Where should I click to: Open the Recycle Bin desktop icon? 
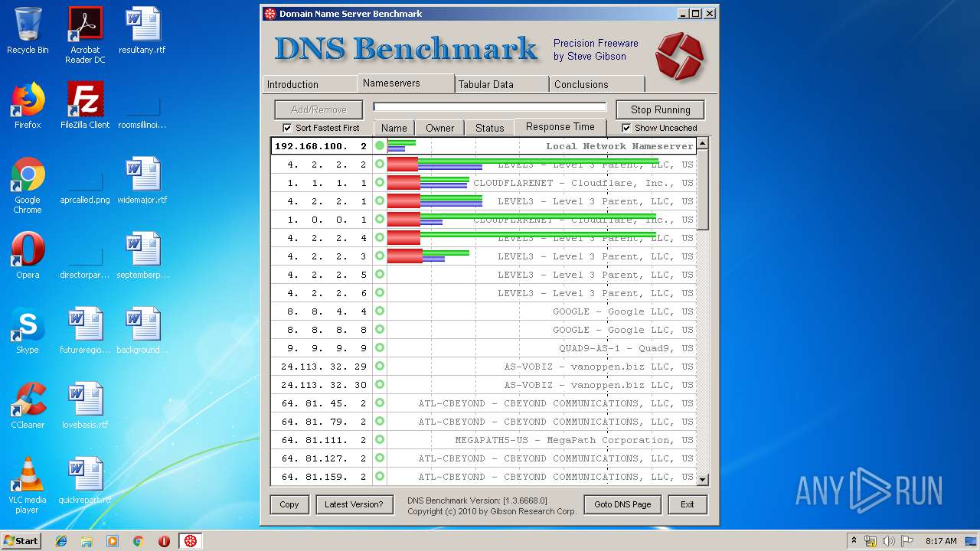click(28, 31)
